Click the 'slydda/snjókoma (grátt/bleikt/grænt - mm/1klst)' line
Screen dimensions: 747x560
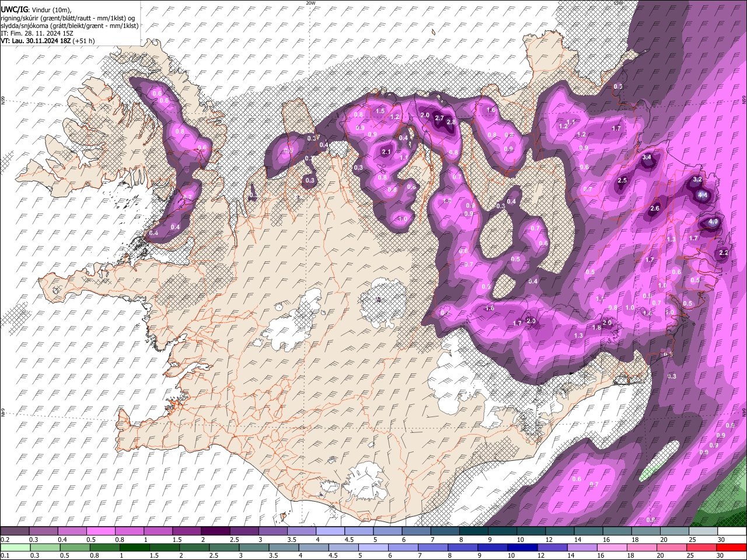[70, 26]
